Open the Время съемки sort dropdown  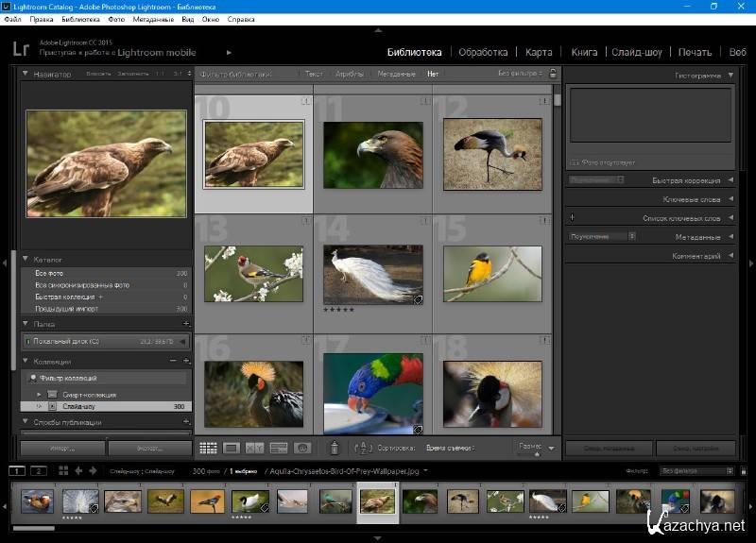pyautogui.click(x=451, y=449)
